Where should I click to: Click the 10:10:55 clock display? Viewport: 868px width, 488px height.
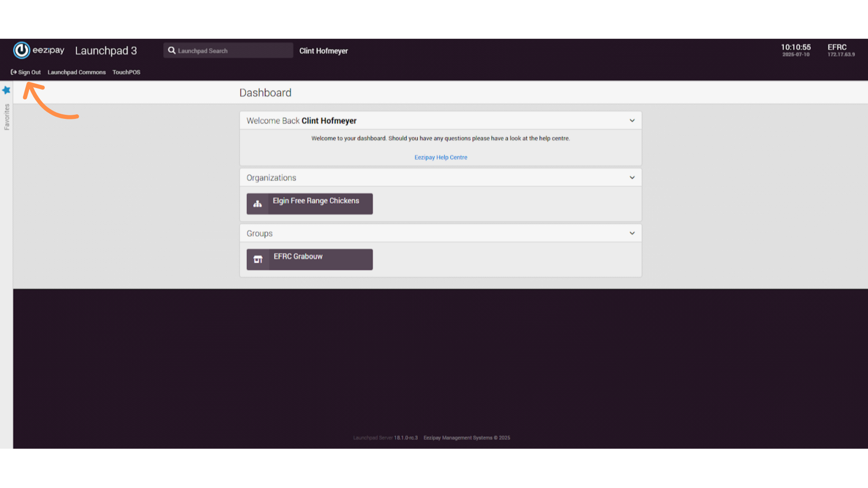click(x=796, y=47)
